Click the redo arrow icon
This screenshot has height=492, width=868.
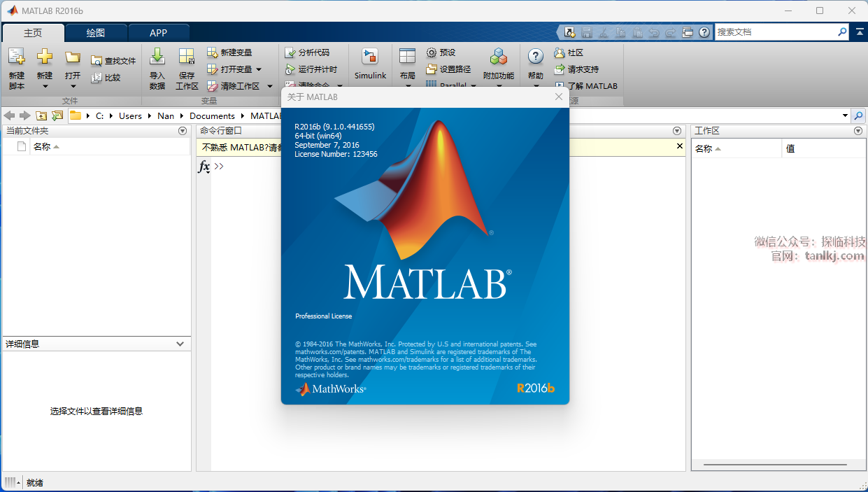[670, 32]
